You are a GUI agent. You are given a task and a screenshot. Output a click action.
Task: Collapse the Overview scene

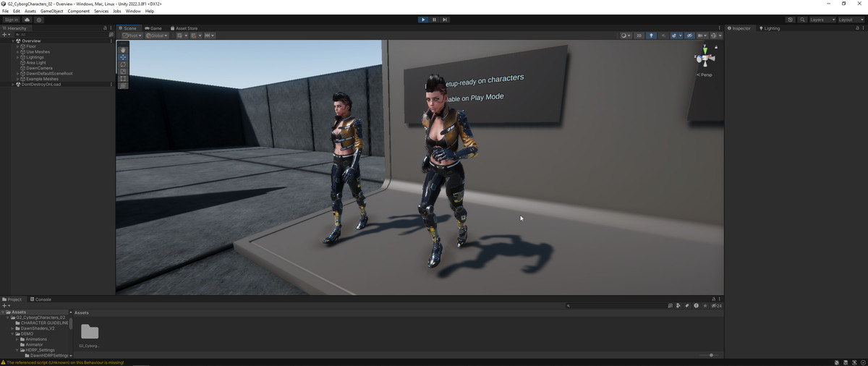click(x=13, y=41)
